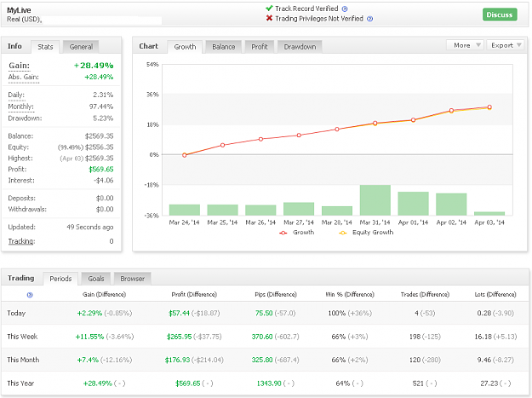Click the growth chart point for Mar 31, '14
The width and height of the screenshot is (532, 398).
pyautogui.click(x=375, y=124)
